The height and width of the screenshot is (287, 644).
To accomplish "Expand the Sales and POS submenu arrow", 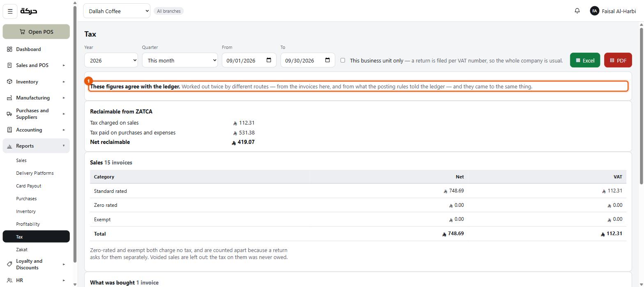I will pyautogui.click(x=64, y=65).
